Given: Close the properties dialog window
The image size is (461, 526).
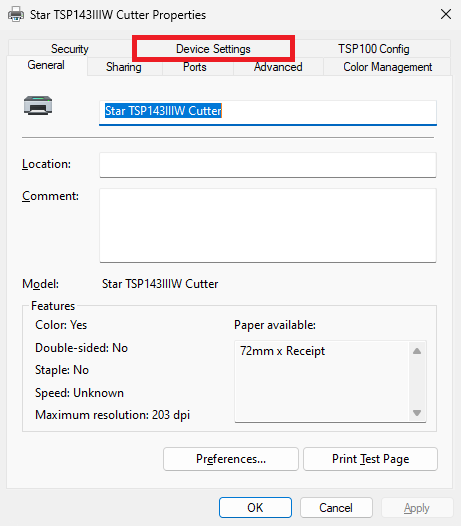Looking at the screenshot, I should (446, 14).
